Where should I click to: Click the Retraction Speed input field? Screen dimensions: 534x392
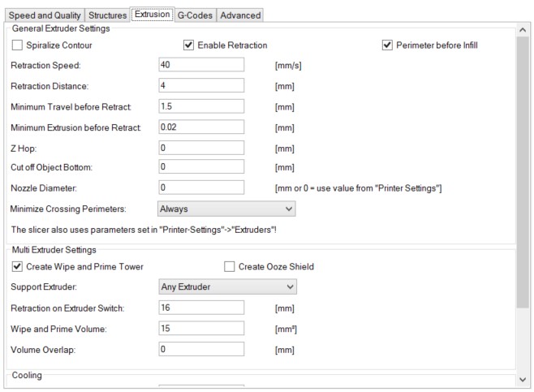[x=201, y=65]
